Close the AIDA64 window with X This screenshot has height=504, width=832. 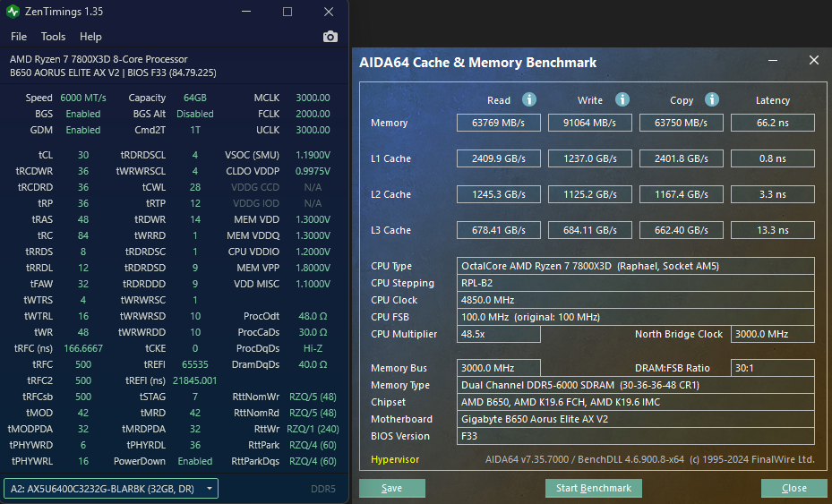tap(814, 60)
